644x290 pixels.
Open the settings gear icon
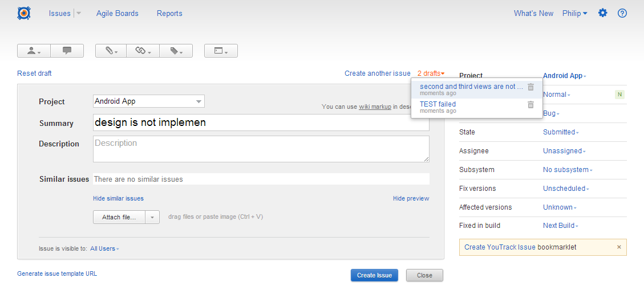pos(602,13)
